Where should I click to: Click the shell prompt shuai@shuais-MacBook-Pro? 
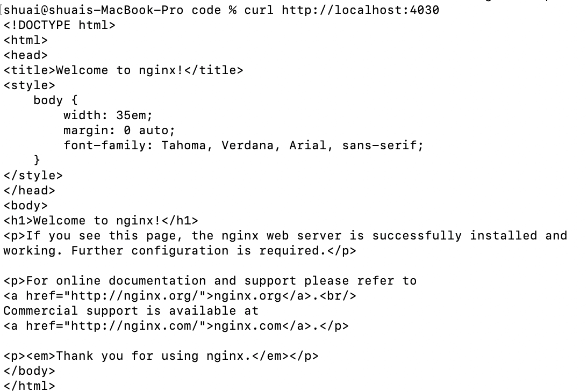tap(94, 10)
